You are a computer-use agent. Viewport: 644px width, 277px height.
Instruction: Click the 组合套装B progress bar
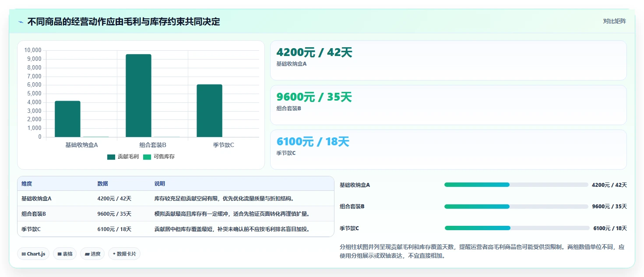tap(516, 206)
